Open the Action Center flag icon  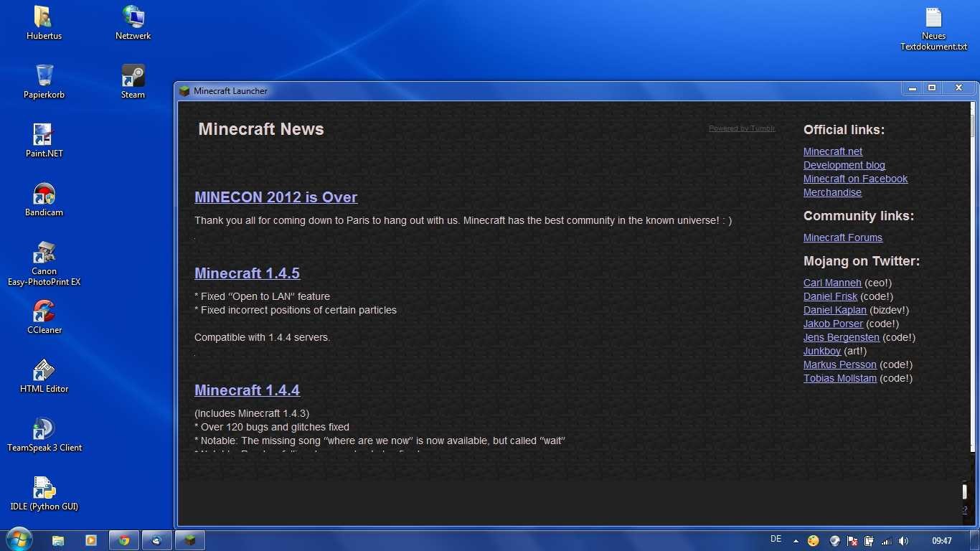click(x=852, y=541)
